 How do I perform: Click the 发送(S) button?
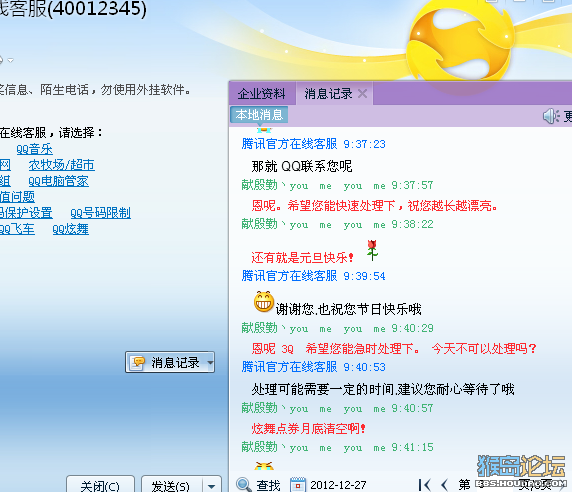tap(171, 485)
